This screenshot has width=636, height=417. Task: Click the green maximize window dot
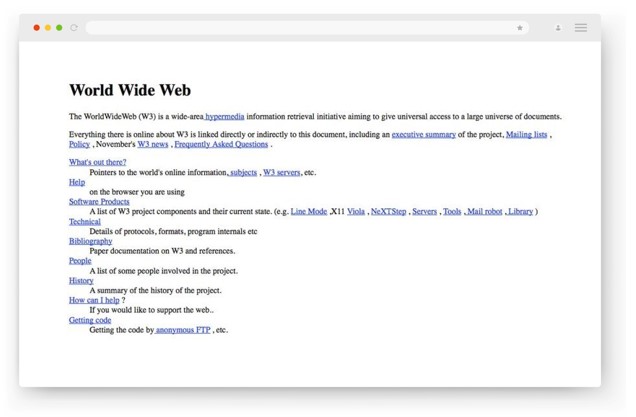59,28
